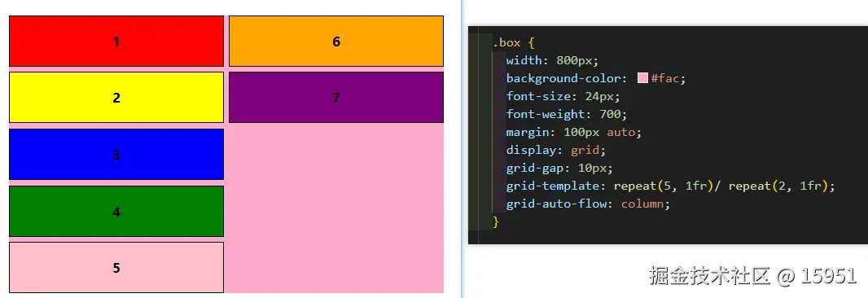Click the blue grid box numbered 3

point(116,155)
